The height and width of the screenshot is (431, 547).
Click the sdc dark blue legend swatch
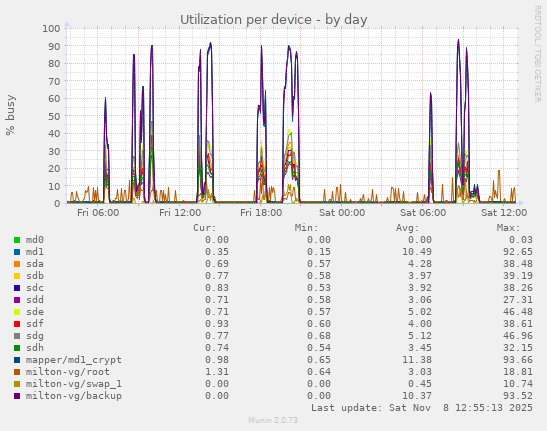(x=17, y=288)
